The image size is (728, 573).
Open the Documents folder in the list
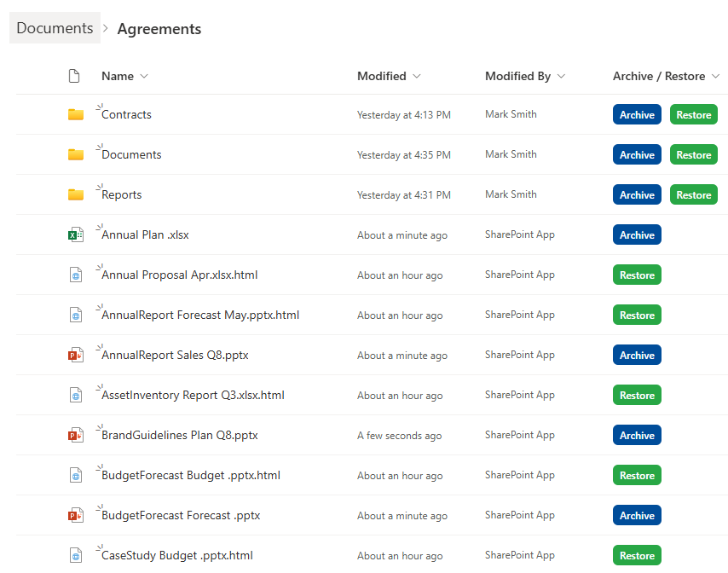click(x=131, y=154)
